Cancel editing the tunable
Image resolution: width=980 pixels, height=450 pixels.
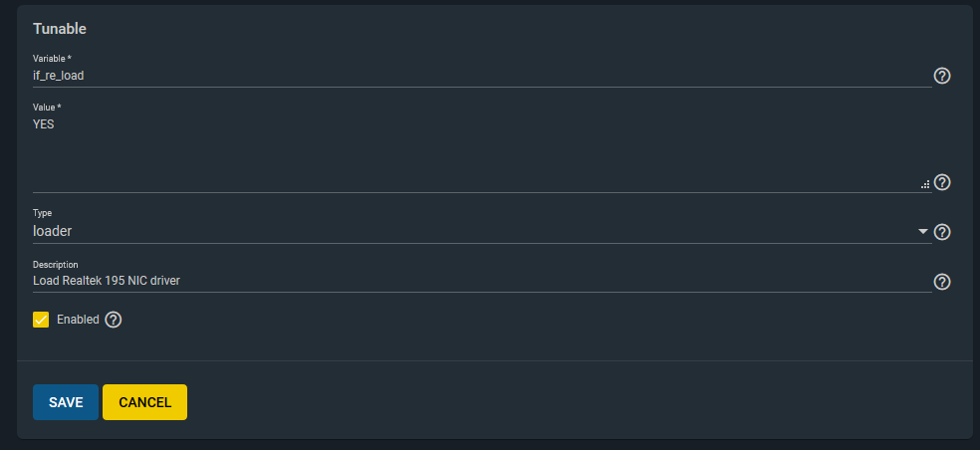(144, 402)
